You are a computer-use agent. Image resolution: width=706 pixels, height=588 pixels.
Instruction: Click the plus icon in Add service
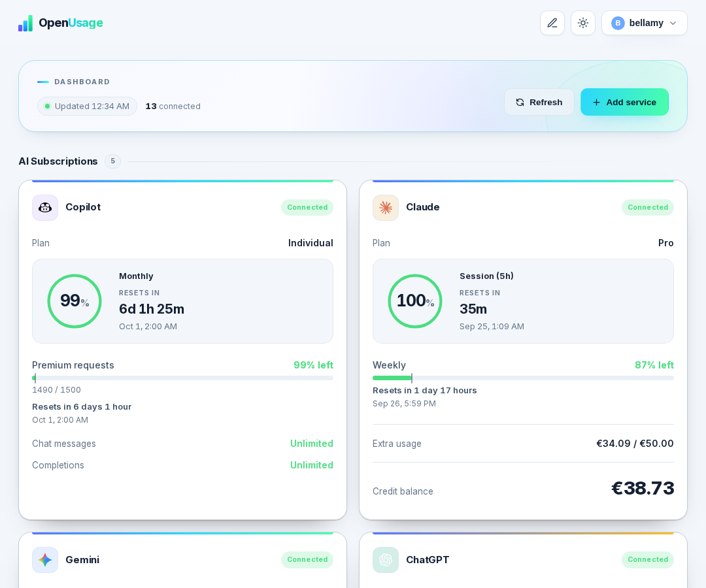[596, 102]
